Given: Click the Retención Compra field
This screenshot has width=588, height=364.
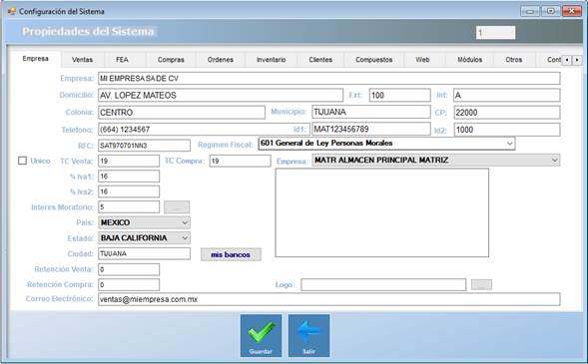Looking at the screenshot, I should [x=129, y=284].
